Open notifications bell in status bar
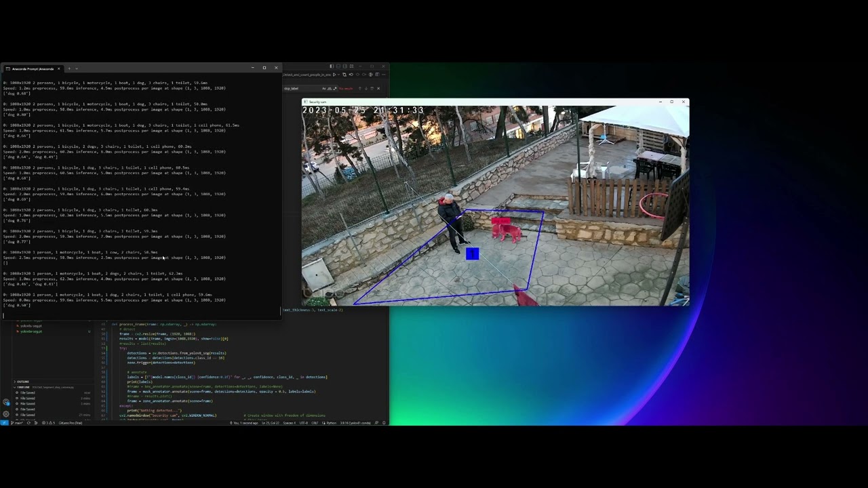Viewport: 868px width, 488px height. [383, 423]
